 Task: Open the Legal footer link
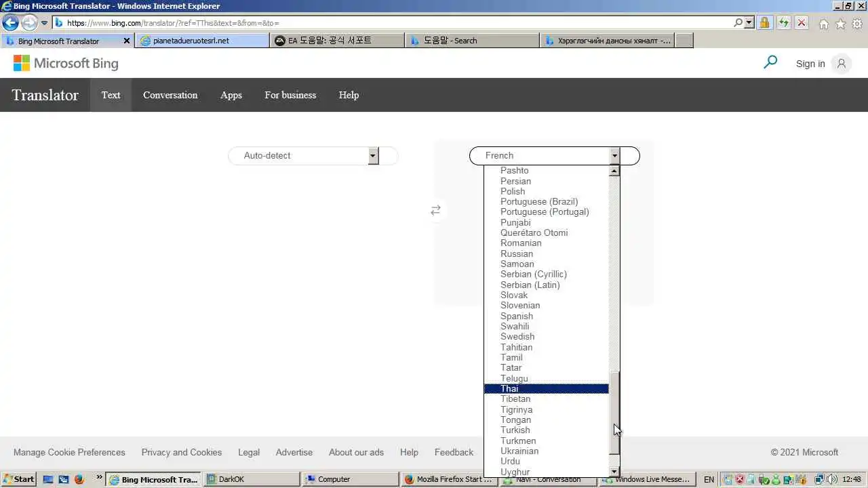tap(249, 453)
